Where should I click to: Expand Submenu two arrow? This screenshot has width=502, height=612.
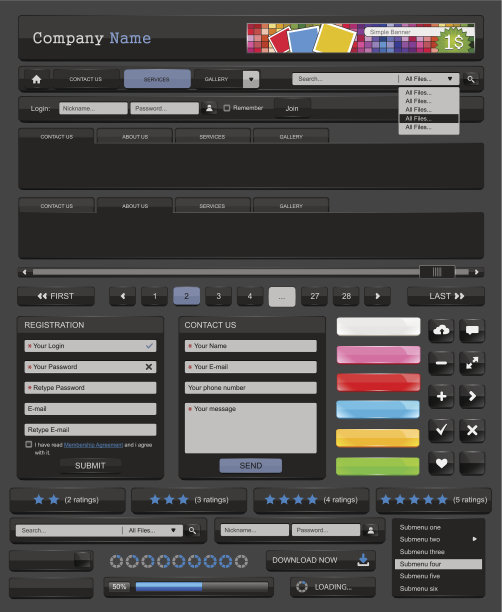475,539
